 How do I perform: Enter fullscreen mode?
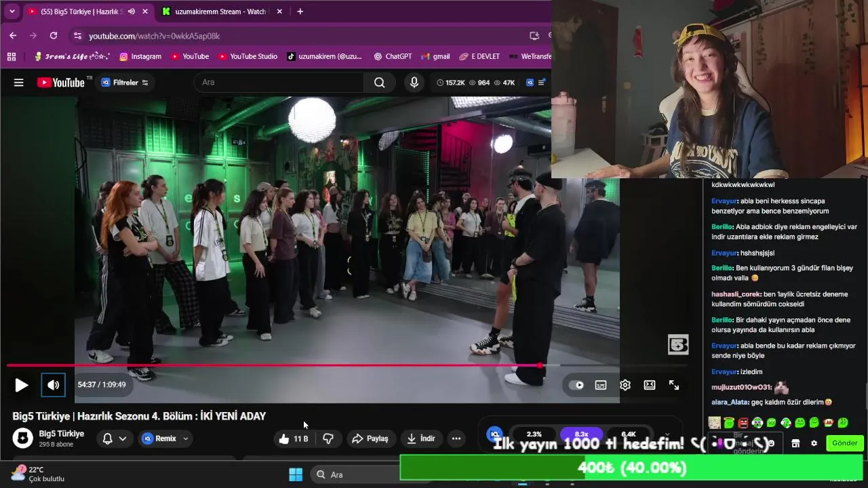click(674, 385)
